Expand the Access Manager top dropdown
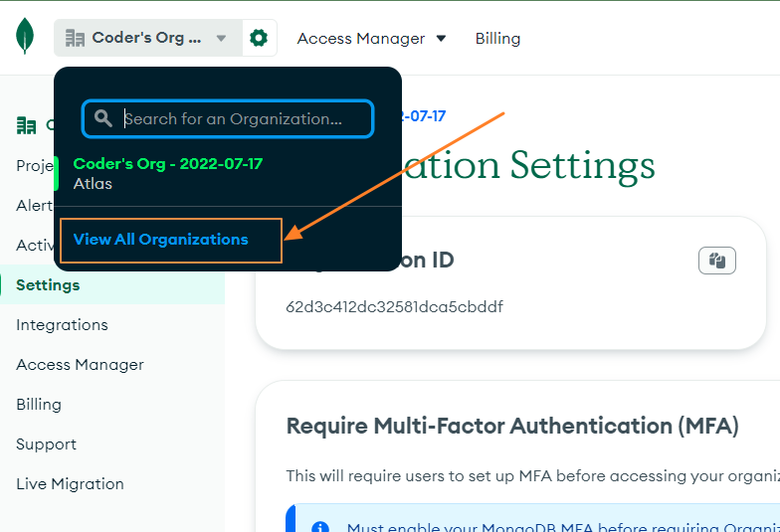780x532 pixels. tap(371, 38)
